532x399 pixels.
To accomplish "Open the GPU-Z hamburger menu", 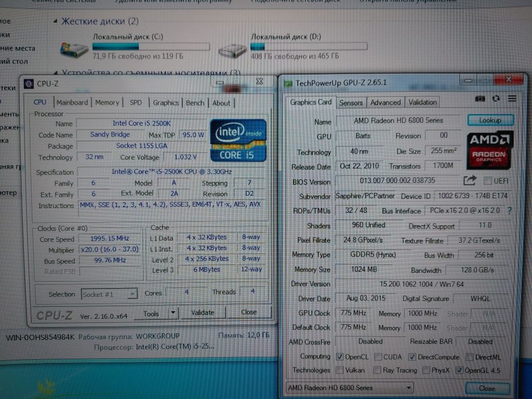I will (x=512, y=99).
